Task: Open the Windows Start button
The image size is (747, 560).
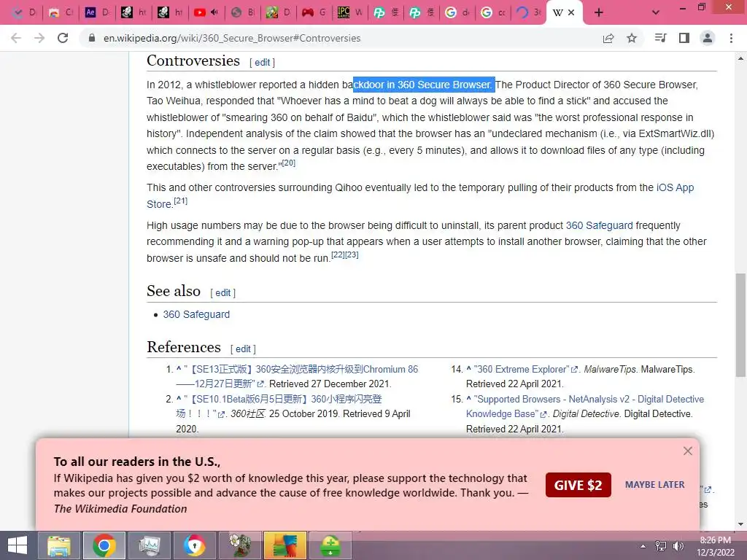Action: coord(18,545)
